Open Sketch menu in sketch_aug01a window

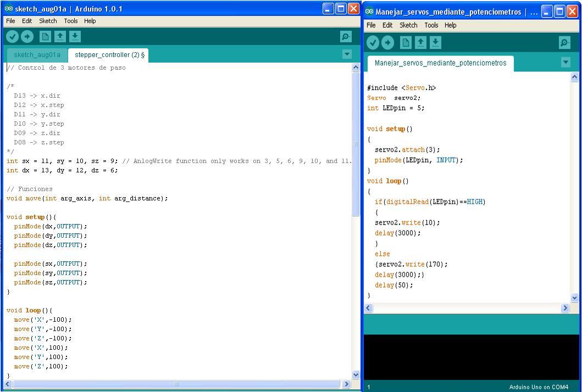tap(48, 21)
